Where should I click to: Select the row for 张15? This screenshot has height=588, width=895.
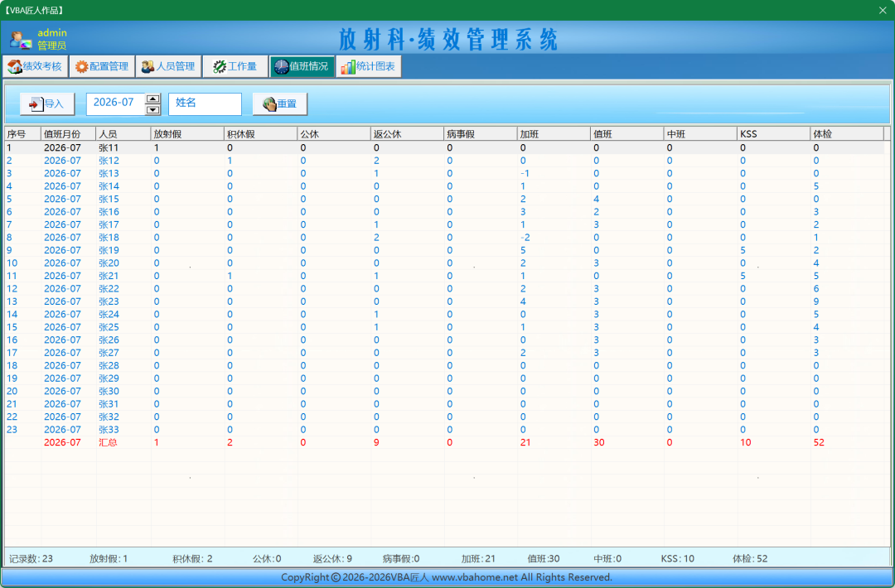click(x=445, y=199)
